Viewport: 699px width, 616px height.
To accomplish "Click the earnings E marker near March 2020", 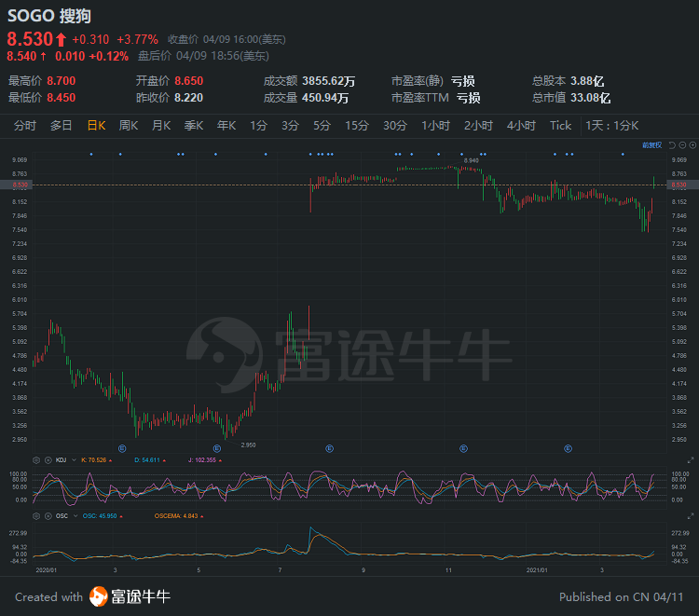I will pos(122,448).
